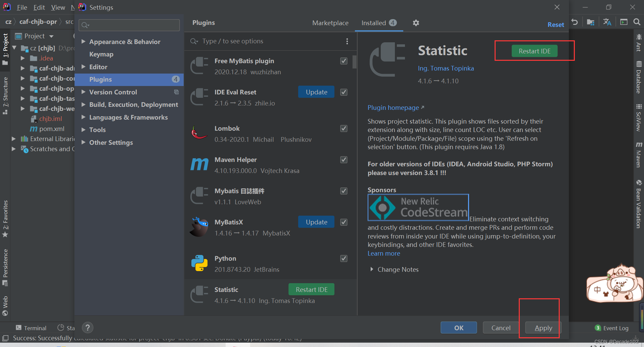Screen dimensions: 644x347
Task: Click the Version Control copy settings icon
Action: pyautogui.click(x=176, y=92)
